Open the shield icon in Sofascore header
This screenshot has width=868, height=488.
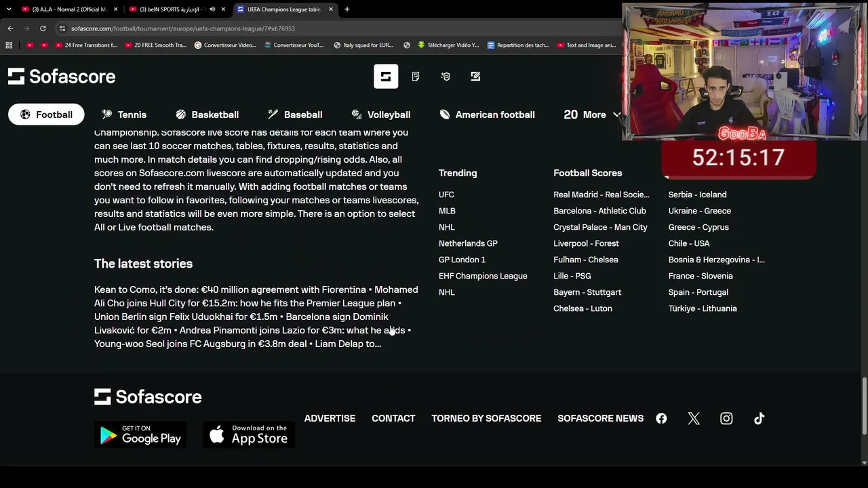click(x=446, y=77)
